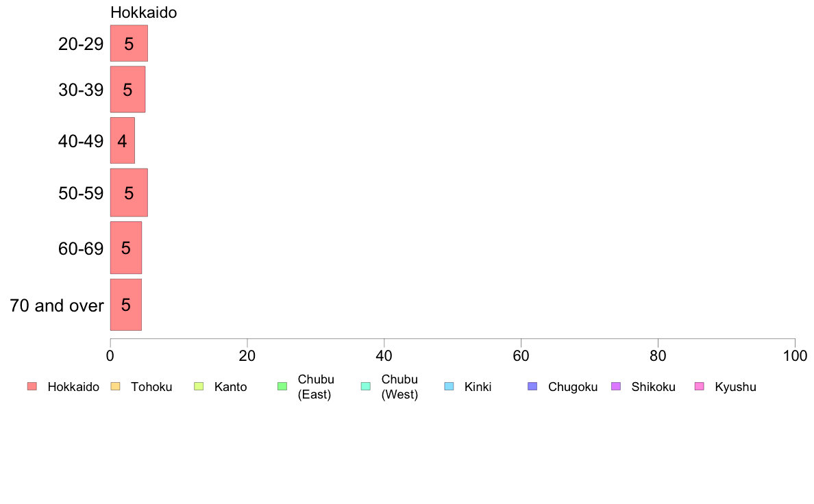Click the Kyushu pink legend swatch

(x=700, y=386)
